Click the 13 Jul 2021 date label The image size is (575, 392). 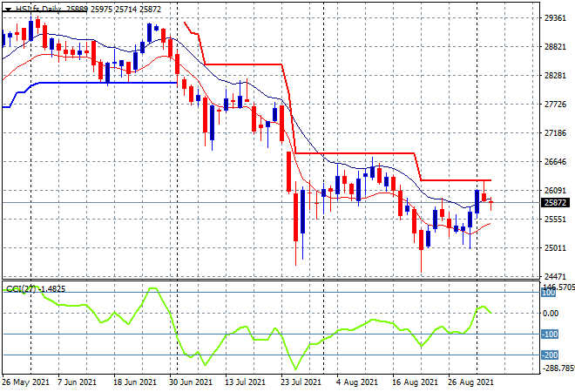(245, 382)
